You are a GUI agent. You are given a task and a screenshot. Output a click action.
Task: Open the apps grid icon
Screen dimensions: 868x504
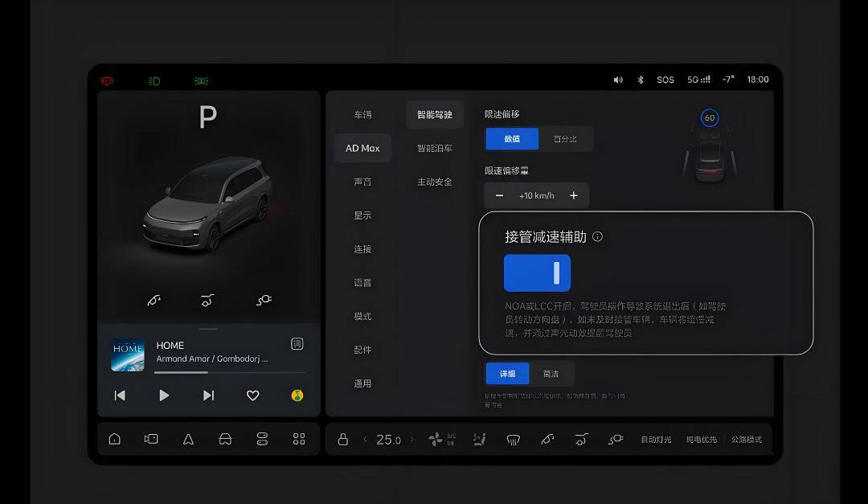[299, 439]
